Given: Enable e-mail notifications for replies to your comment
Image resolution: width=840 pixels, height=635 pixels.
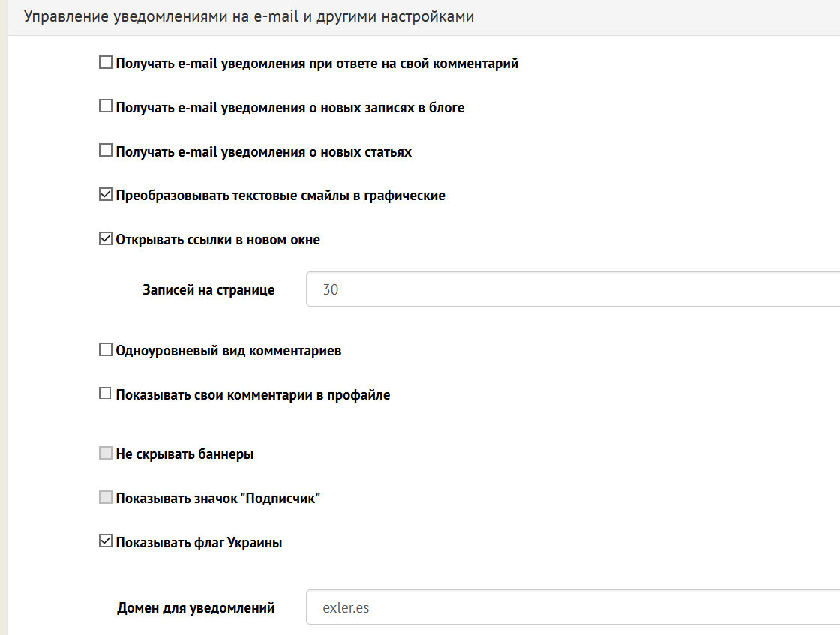Looking at the screenshot, I should click(106, 63).
